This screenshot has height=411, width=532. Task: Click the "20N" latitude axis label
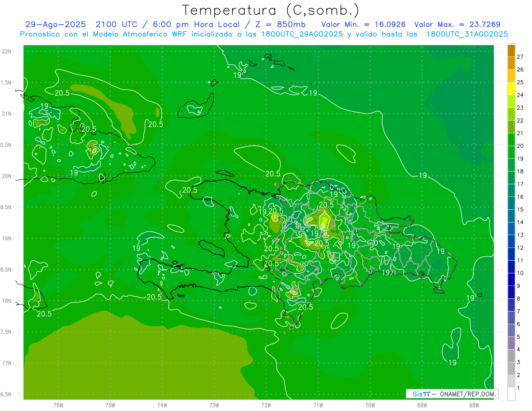click(6, 176)
